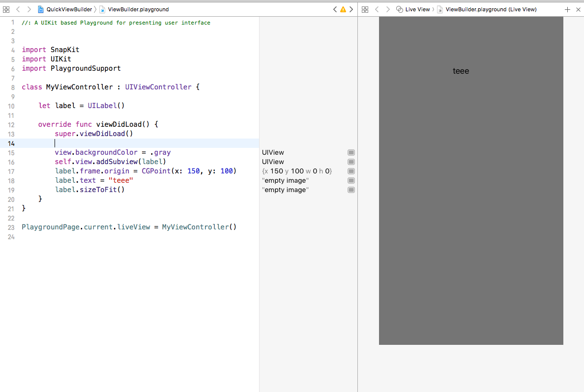This screenshot has width=584, height=392.
Task: Go back in Live View jump bar
Action: pyautogui.click(x=377, y=9)
